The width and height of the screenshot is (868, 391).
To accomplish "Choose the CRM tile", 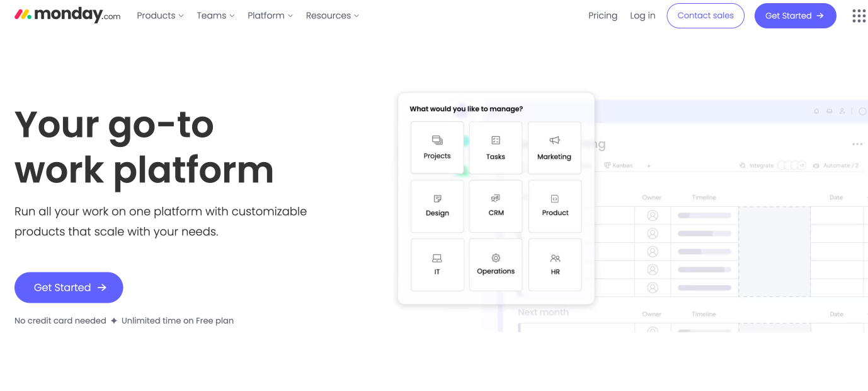I will pyautogui.click(x=496, y=206).
